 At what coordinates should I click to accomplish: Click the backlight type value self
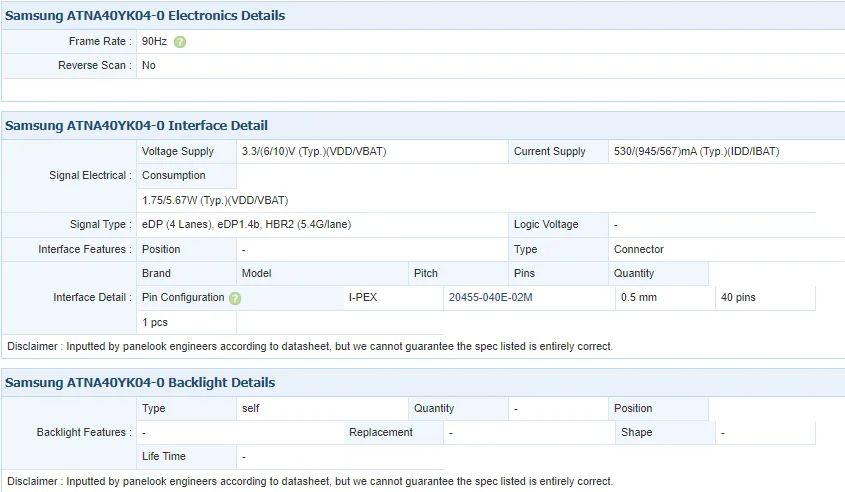[x=251, y=408]
